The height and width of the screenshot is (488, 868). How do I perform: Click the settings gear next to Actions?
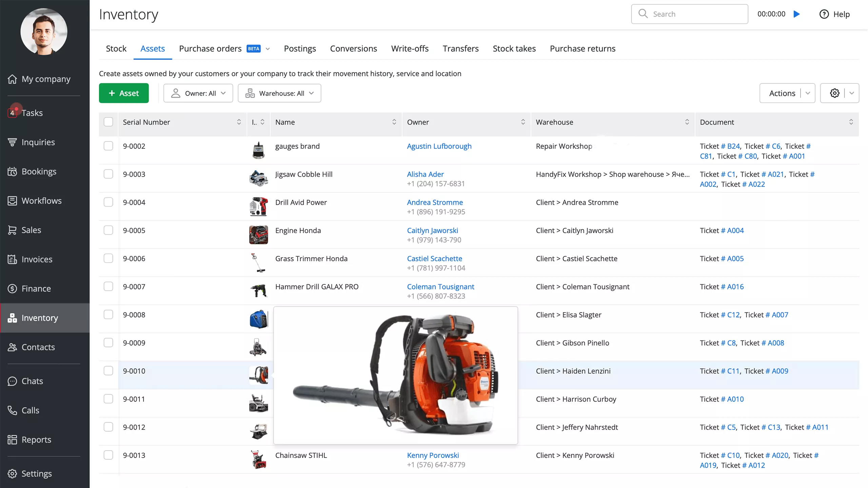pos(834,93)
